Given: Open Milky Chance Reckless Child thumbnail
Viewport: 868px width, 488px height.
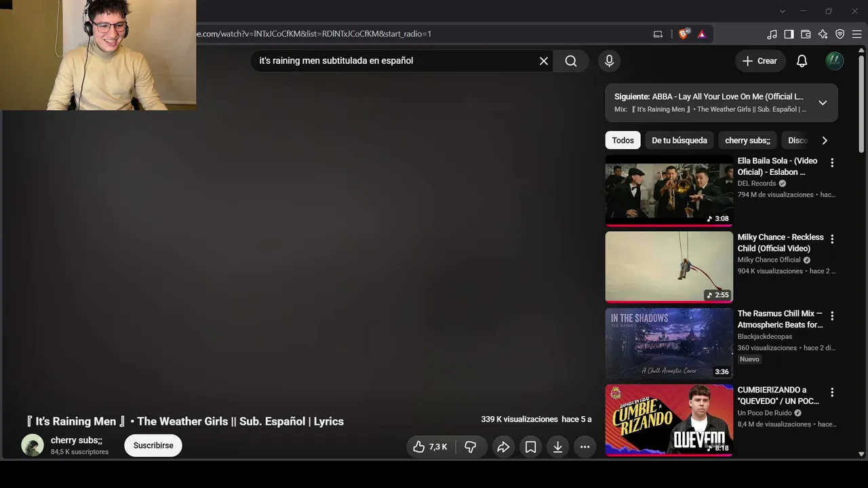Looking at the screenshot, I should pyautogui.click(x=669, y=267).
